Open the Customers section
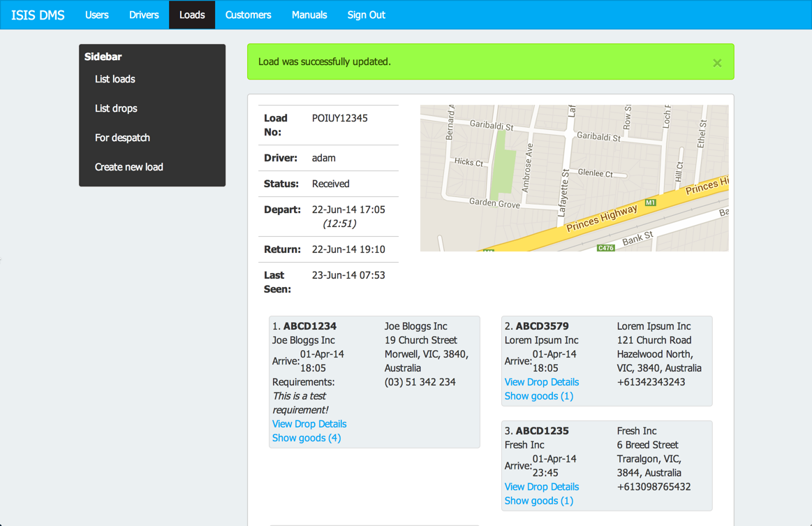The image size is (812, 526). point(248,15)
